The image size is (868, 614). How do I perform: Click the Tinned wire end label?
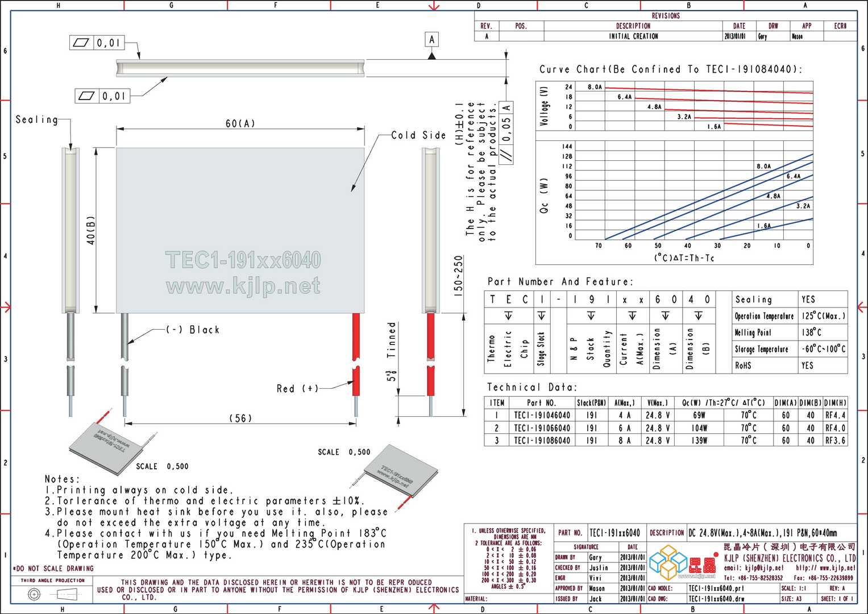pos(391,340)
